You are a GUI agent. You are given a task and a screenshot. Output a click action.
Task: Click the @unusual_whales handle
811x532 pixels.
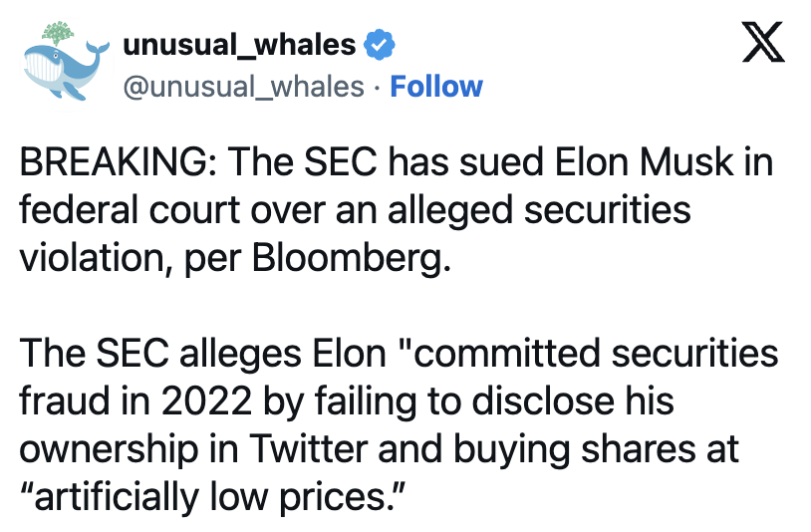tap(244, 87)
